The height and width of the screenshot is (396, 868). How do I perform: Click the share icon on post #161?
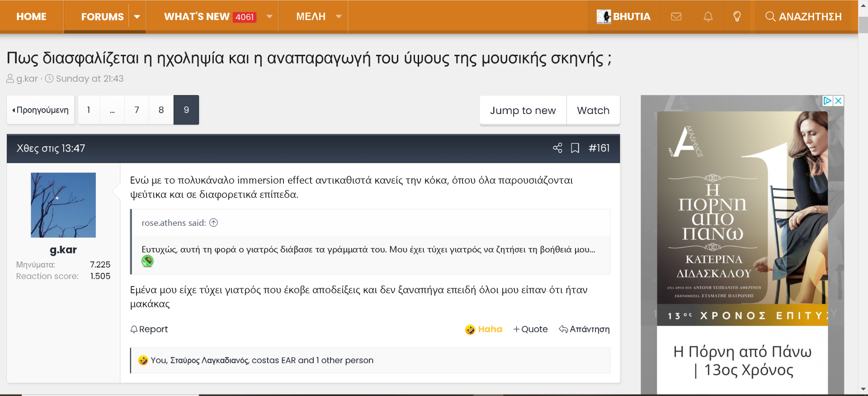[557, 148]
